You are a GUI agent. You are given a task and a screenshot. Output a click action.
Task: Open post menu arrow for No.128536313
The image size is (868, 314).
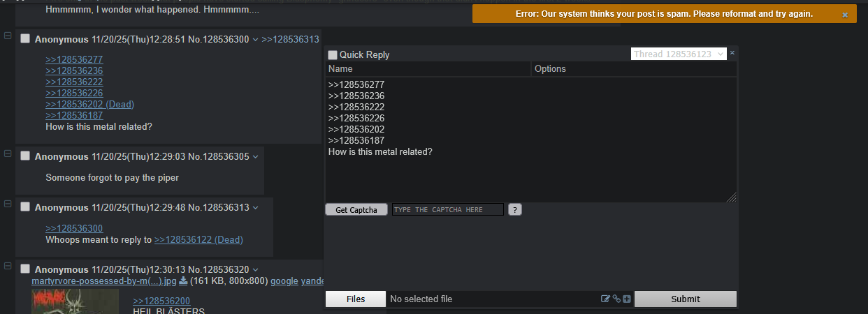[x=255, y=207]
